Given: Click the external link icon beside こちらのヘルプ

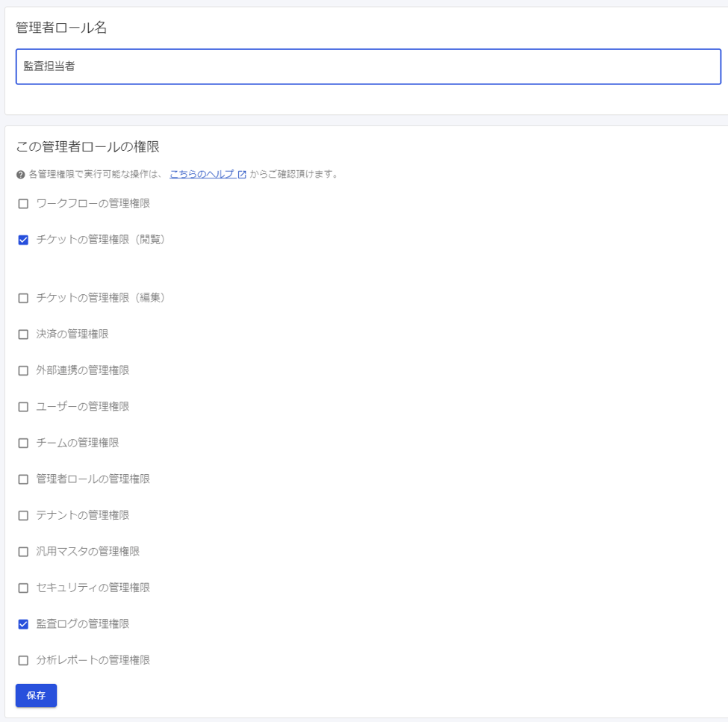Looking at the screenshot, I should coord(240,173).
